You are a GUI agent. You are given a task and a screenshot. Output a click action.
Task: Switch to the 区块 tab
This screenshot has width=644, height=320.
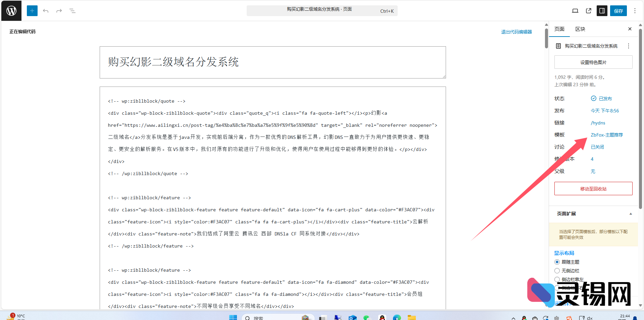580,29
